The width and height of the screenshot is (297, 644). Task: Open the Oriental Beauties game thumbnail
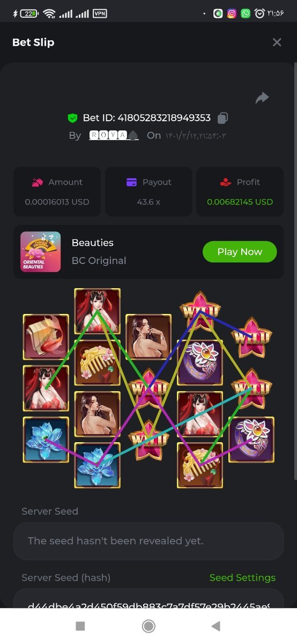(x=41, y=252)
